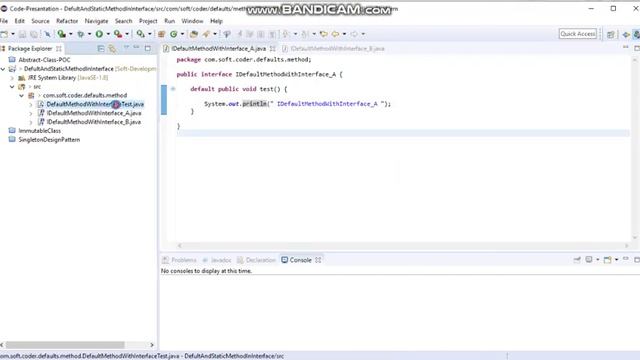Switch to the Javadoc tab

[217, 260]
